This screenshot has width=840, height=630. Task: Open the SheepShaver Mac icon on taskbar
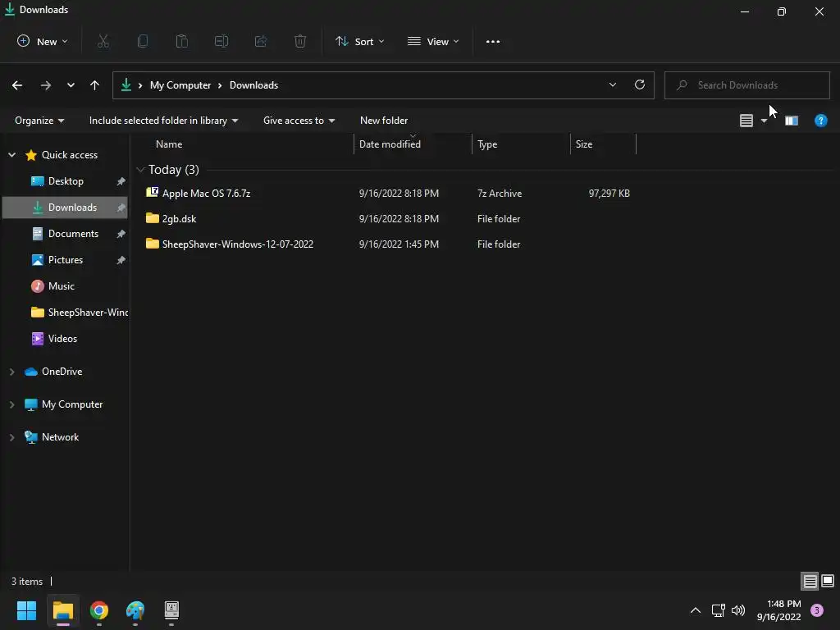171,609
